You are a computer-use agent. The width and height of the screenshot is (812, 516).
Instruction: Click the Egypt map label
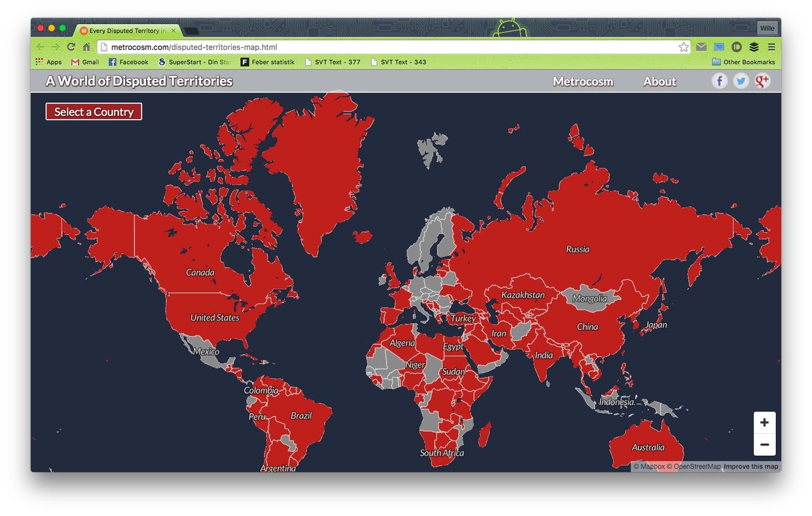click(x=453, y=347)
